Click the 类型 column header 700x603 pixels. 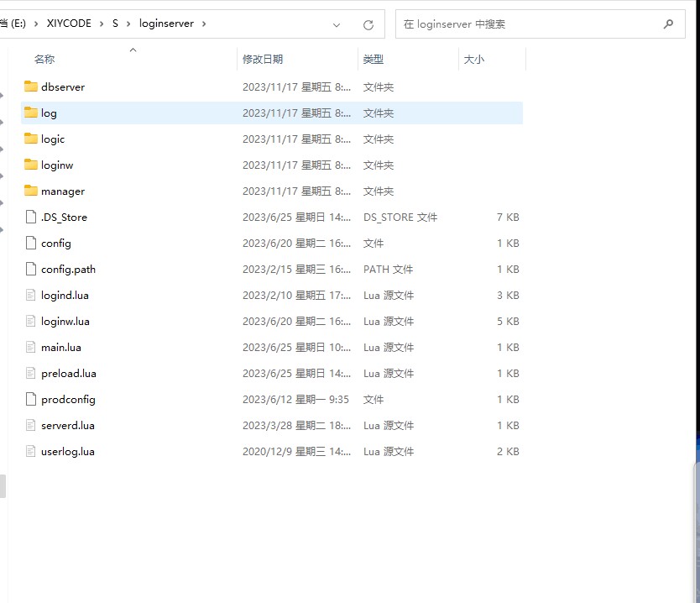(x=374, y=60)
